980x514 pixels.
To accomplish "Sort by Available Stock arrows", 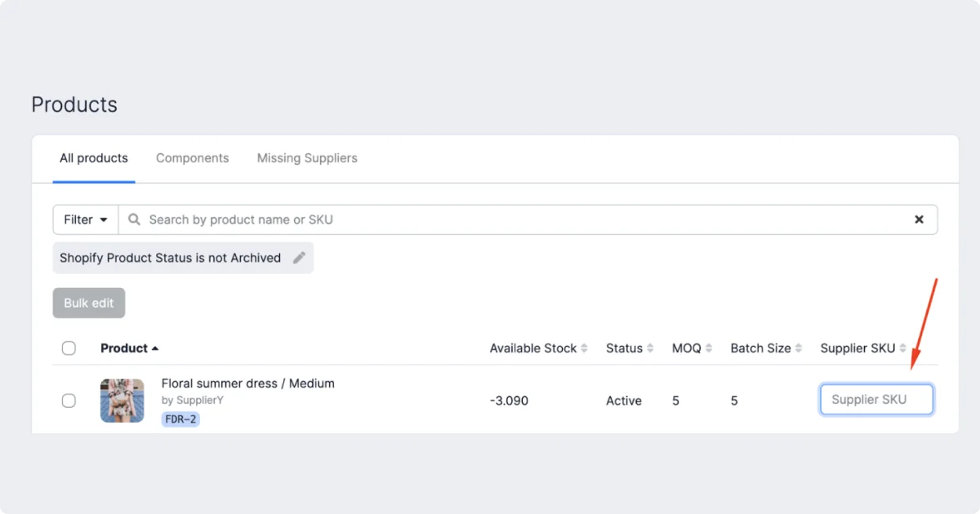I will click(x=584, y=348).
